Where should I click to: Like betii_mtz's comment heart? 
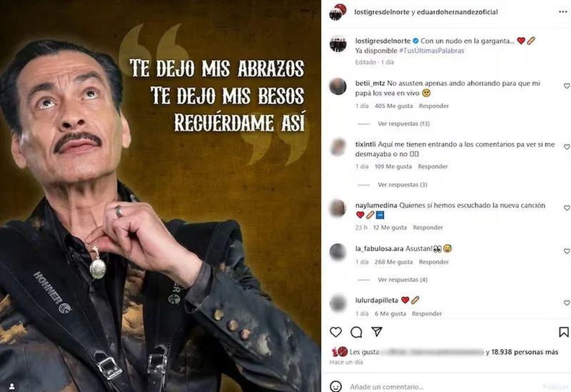point(567,86)
